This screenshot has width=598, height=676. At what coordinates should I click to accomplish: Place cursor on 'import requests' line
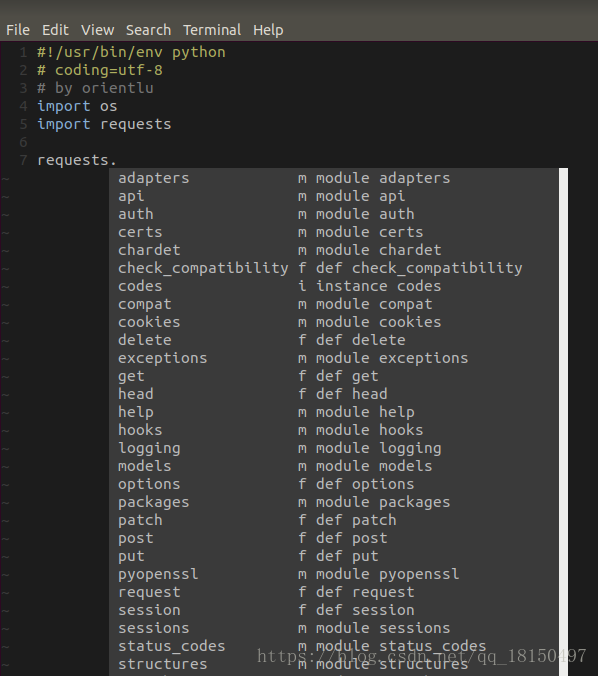[x=104, y=124]
